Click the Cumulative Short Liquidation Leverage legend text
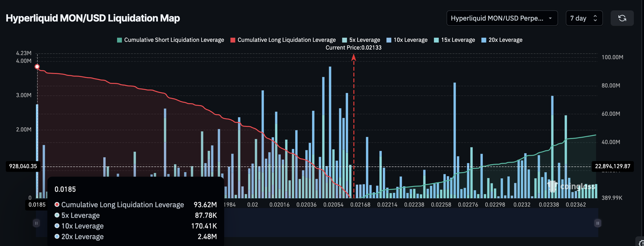Image resolution: width=644 pixels, height=246 pixels. pyautogui.click(x=174, y=40)
